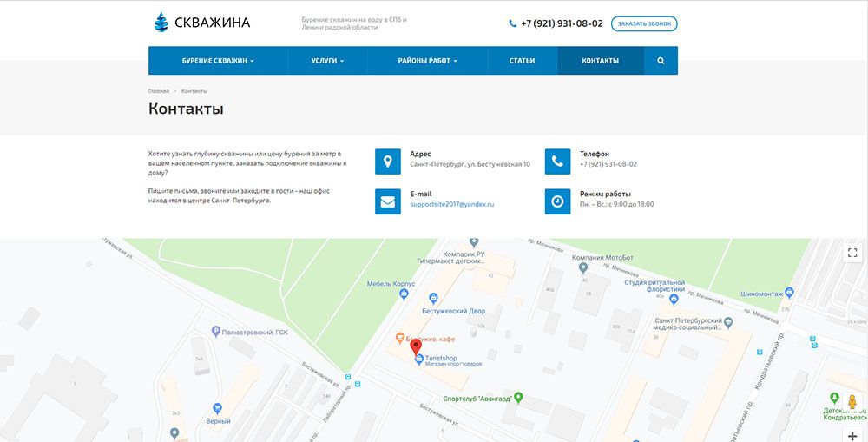Image resolution: width=868 pixels, height=442 pixels.
Task: Click the search magnifier icon in navigation bar
Action: (661, 61)
